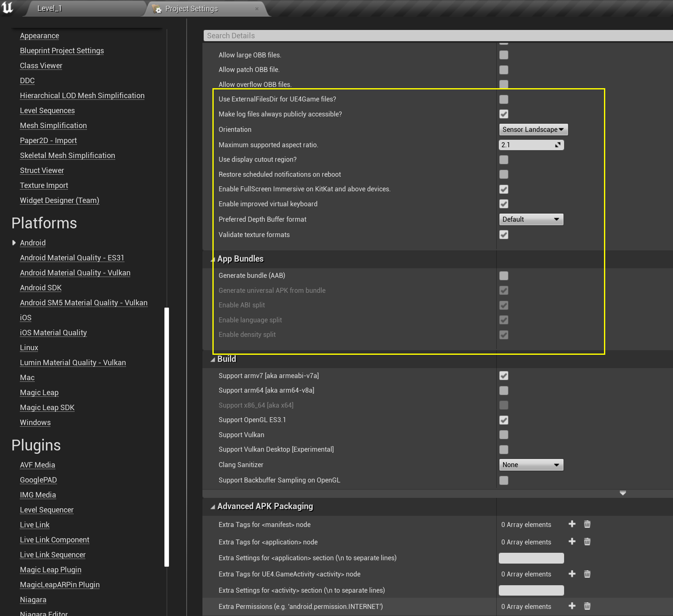
Task: Toggle Validate texture formats checkbox
Action: [504, 235]
